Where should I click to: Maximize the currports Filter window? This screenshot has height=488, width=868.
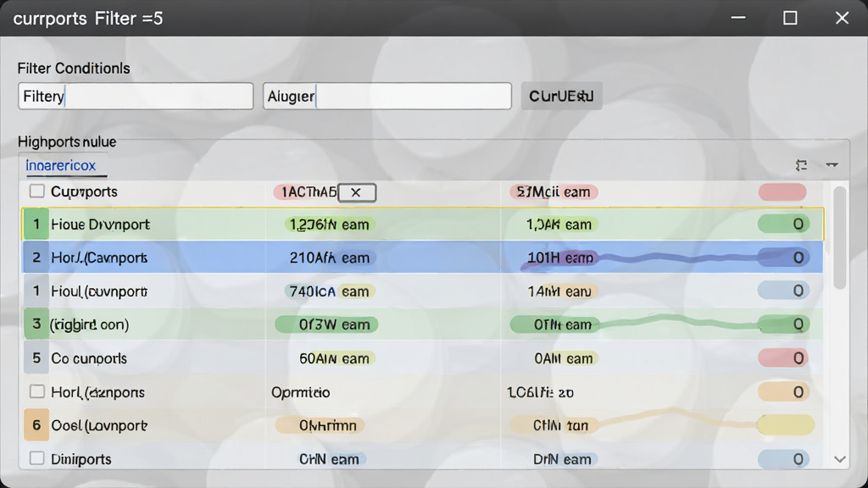point(790,18)
